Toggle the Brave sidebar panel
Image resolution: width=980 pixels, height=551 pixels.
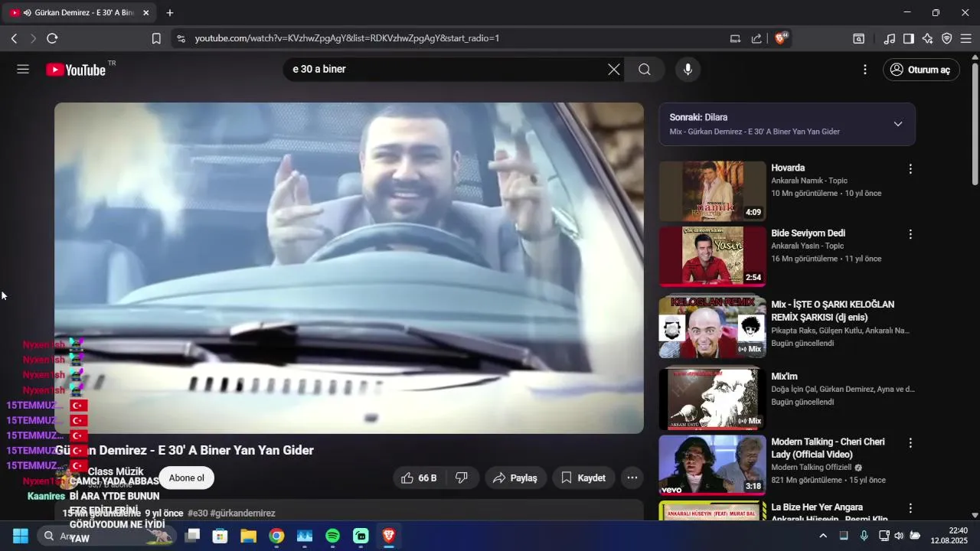point(908,38)
